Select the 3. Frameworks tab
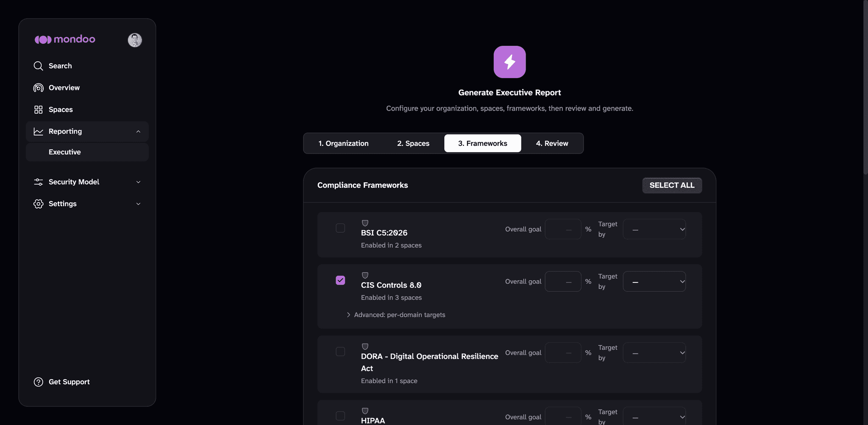The image size is (868, 425). click(483, 143)
